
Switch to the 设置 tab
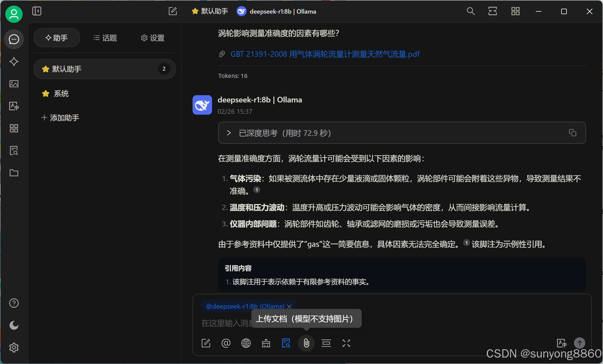point(153,38)
